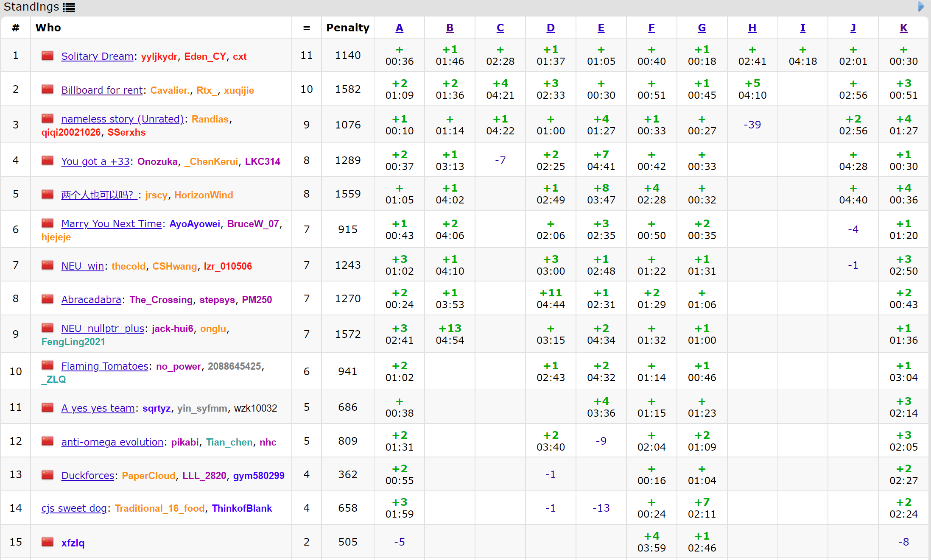Click the flag icon next to xfzlq
This screenshot has width=931, height=560.
[x=48, y=542]
